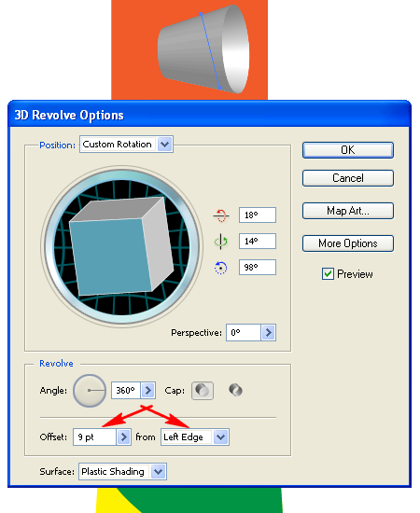The width and height of the screenshot is (420, 513).
Task: Click the Y rotation field showing 14°
Action: (x=258, y=242)
